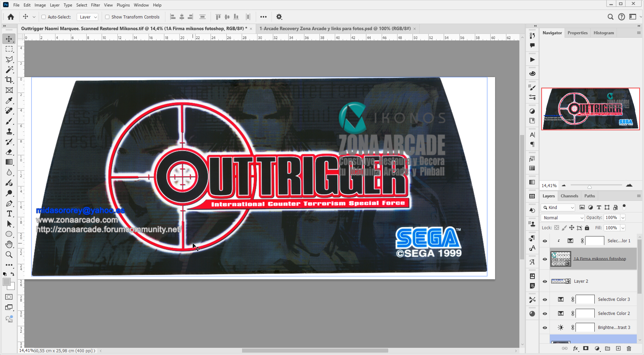Enable Show Transform Controls checkbox
This screenshot has width=644, height=355.
point(107,17)
